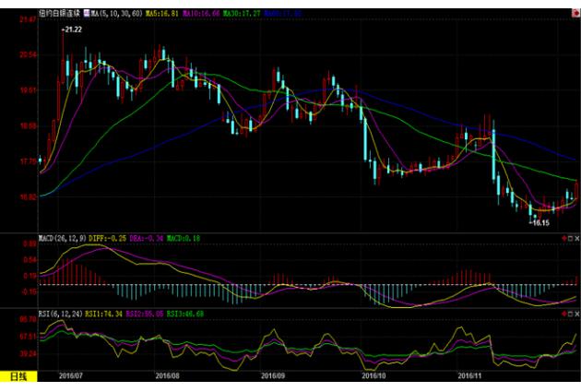This screenshot has width=581, height=392.
Task: Click the 16.15 low price marker
Action: tap(538, 222)
